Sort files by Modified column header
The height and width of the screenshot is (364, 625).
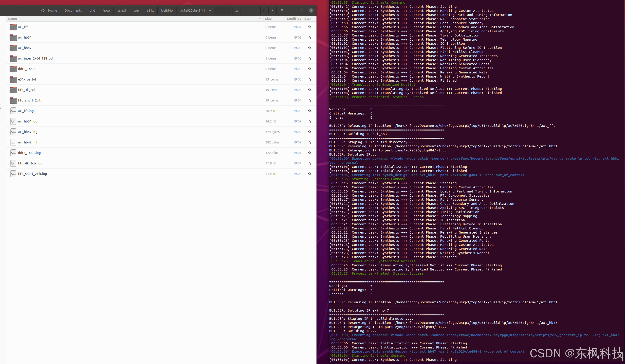tap(294, 19)
